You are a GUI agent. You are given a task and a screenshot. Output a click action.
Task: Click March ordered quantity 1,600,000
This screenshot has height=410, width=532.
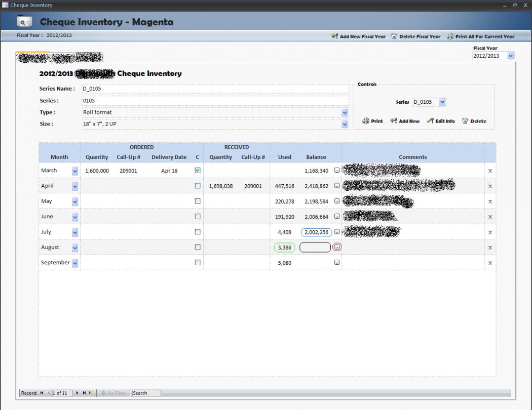(97, 171)
